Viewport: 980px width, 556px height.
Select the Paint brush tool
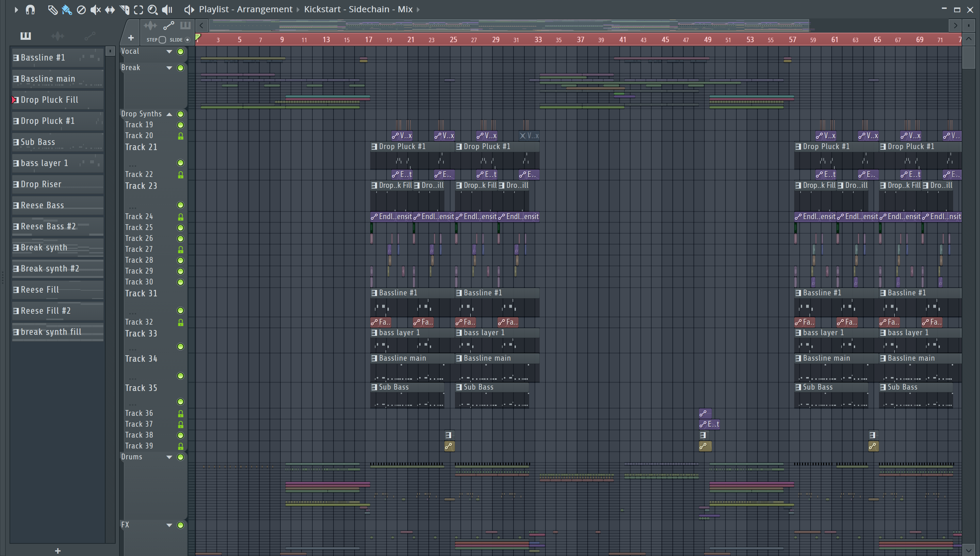click(x=67, y=10)
